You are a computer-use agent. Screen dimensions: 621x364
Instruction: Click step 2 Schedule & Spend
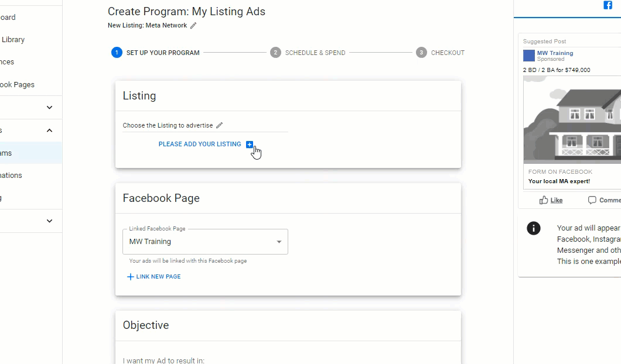coord(275,52)
